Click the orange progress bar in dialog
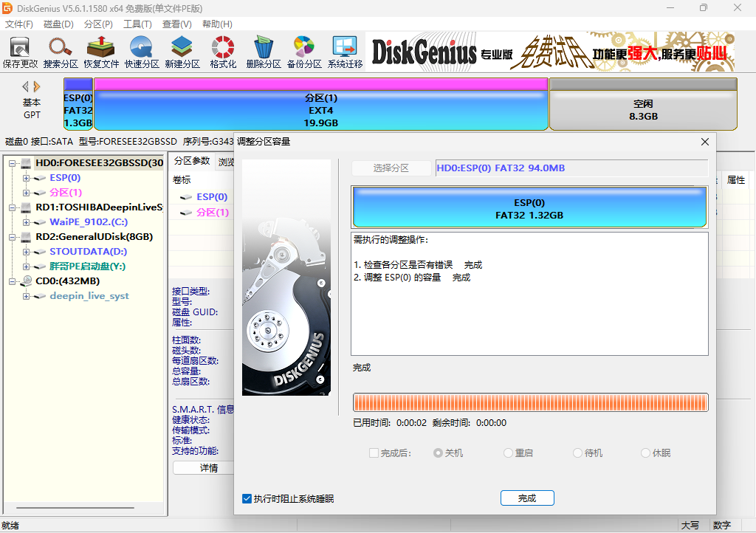Viewport: 756px width, 533px height. coord(530,402)
